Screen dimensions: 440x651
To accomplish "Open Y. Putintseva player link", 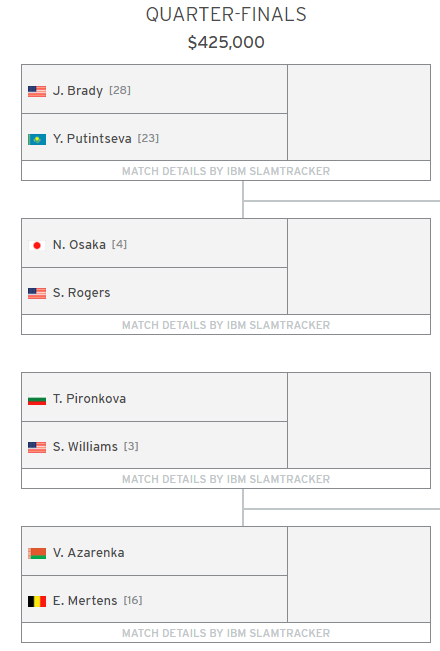I will pos(92,139).
